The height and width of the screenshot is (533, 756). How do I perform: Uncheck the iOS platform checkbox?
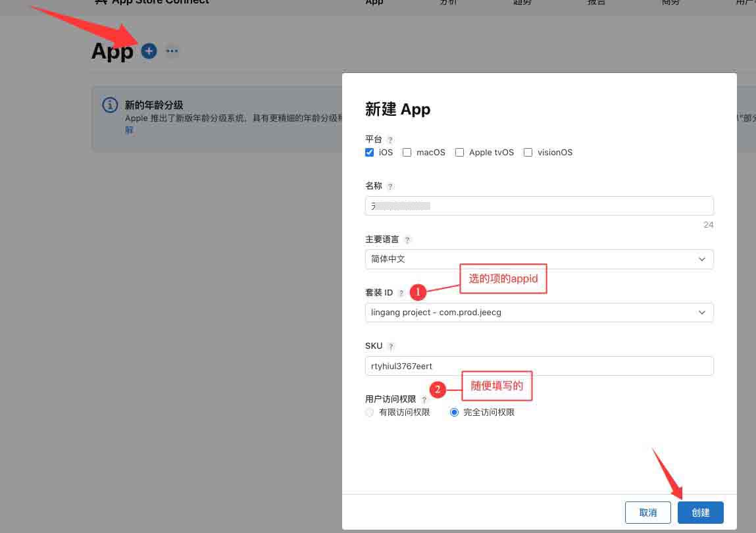370,152
